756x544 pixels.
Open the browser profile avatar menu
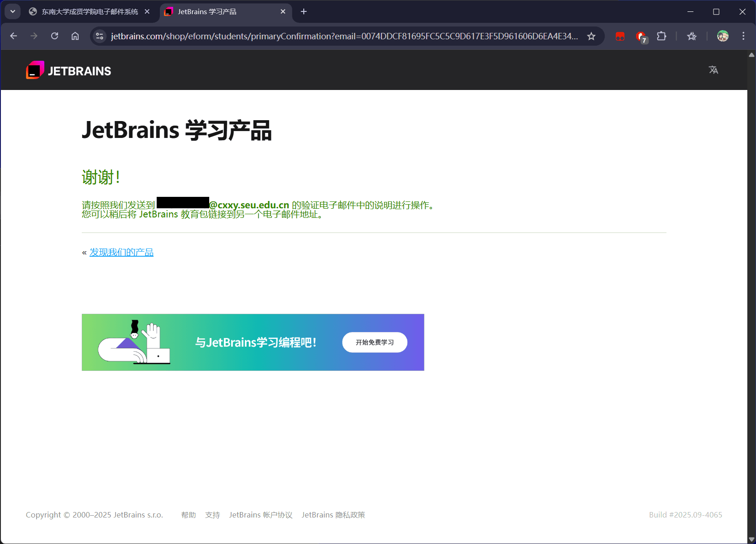(722, 36)
